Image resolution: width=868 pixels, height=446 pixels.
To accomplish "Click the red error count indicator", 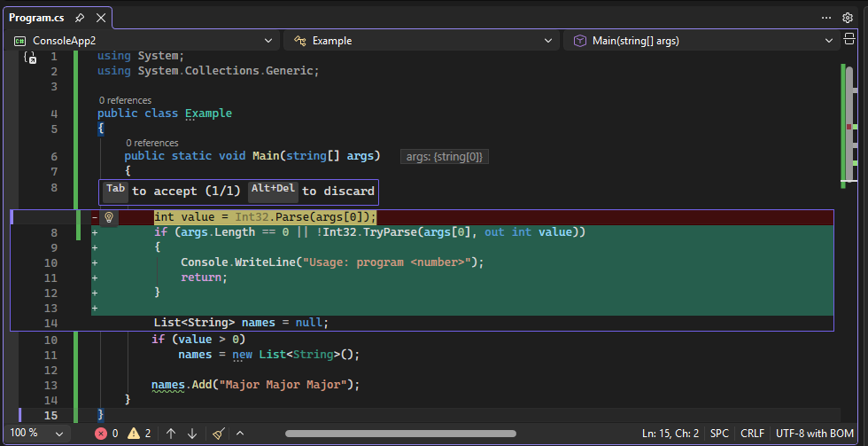I will tap(106, 434).
